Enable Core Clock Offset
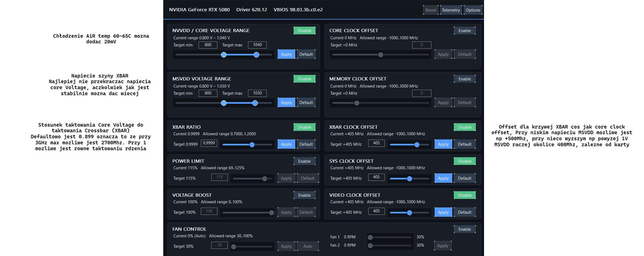Screen dimensions: 644x256 coord(464,31)
